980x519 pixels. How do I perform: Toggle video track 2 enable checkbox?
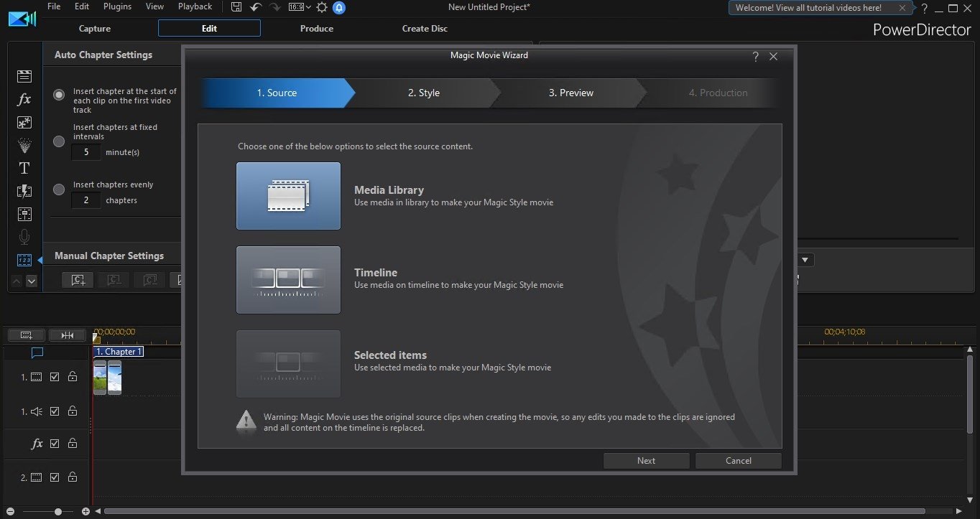coord(55,477)
